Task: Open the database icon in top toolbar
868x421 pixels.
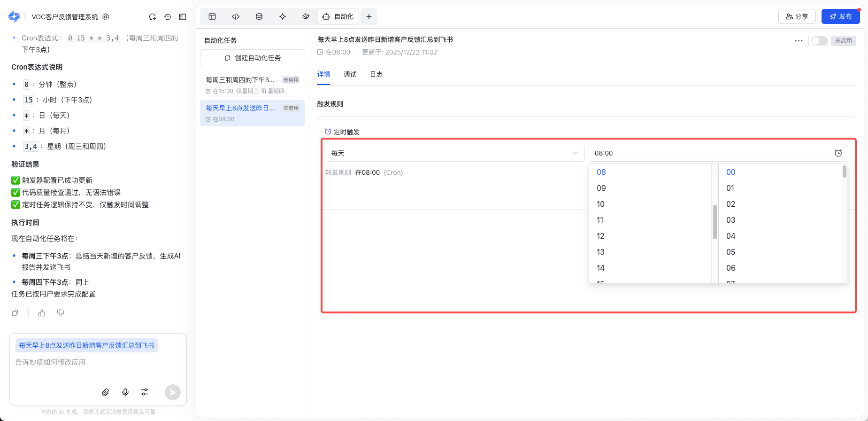Action: coord(259,16)
